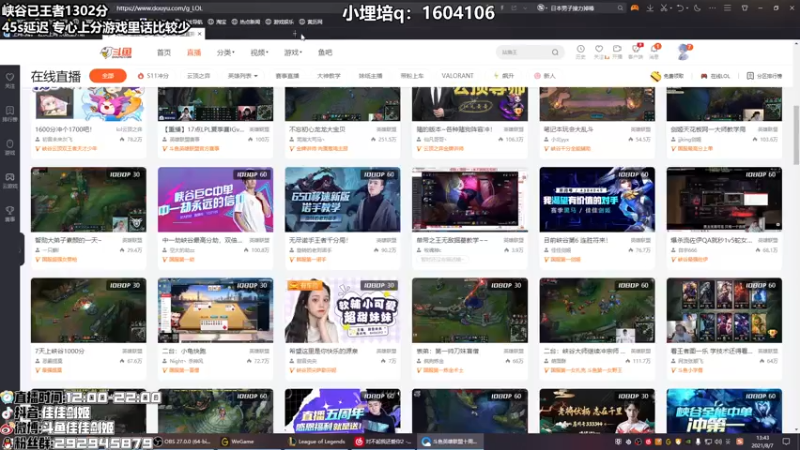Open the 650移速新版诺手教学 stream thumbnail
This screenshot has height=450, width=800.
(342, 199)
